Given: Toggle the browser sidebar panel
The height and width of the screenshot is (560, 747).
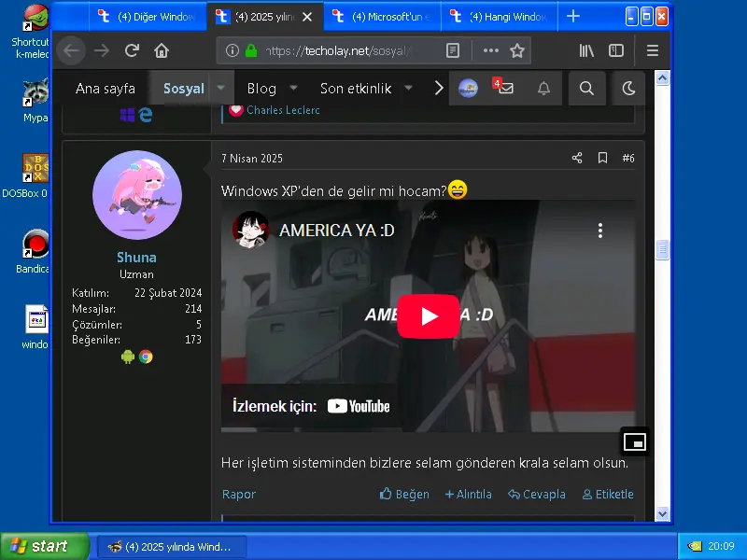Looking at the screenshot, I should tap(616, 50).
